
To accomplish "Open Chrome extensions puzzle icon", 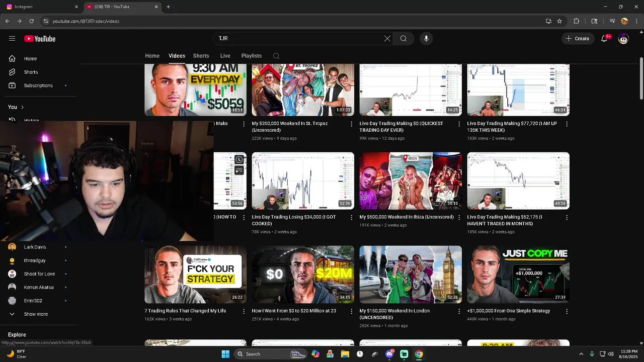I will [577, 21].
